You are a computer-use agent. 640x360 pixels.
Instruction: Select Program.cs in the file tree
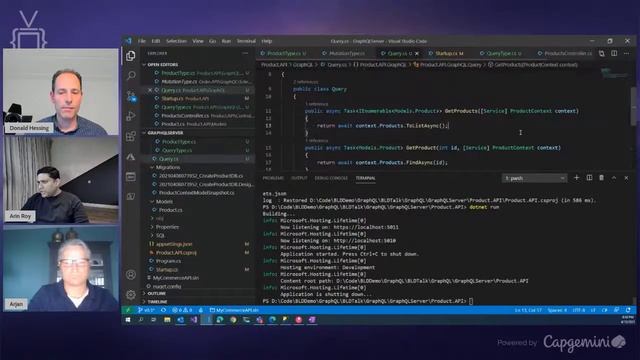(x=168, y=261)
